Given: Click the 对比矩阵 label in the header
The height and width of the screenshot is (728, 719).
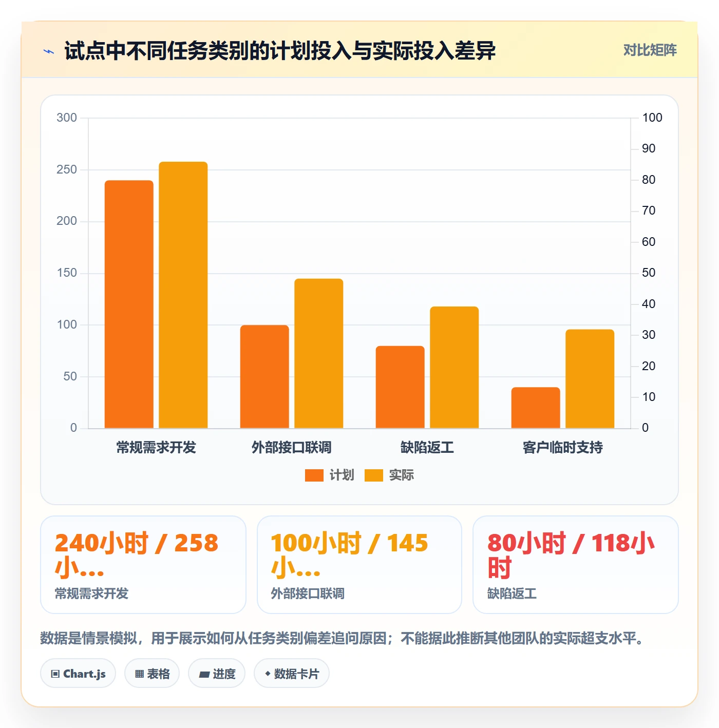Looking at the screenshot, I should point(650,50).
